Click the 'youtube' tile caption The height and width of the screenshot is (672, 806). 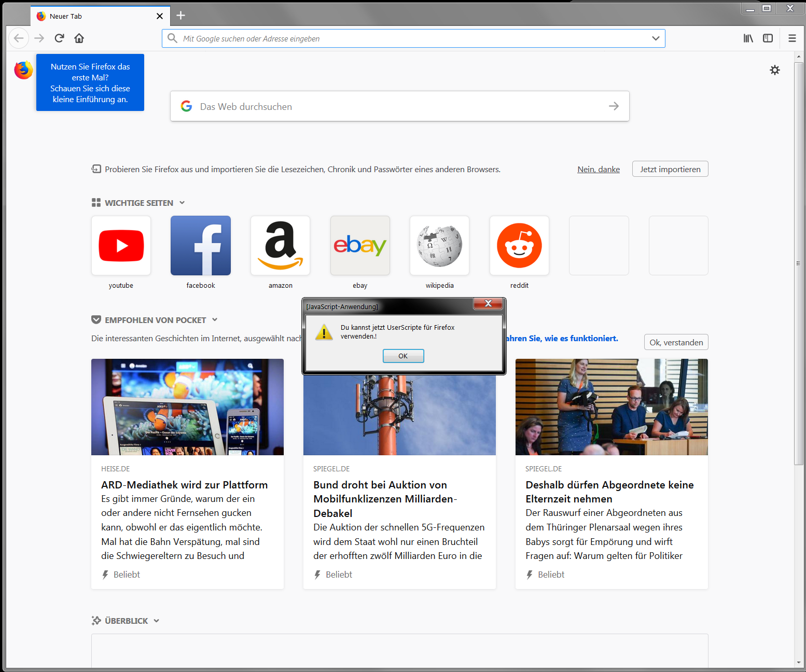pos(121,285)
